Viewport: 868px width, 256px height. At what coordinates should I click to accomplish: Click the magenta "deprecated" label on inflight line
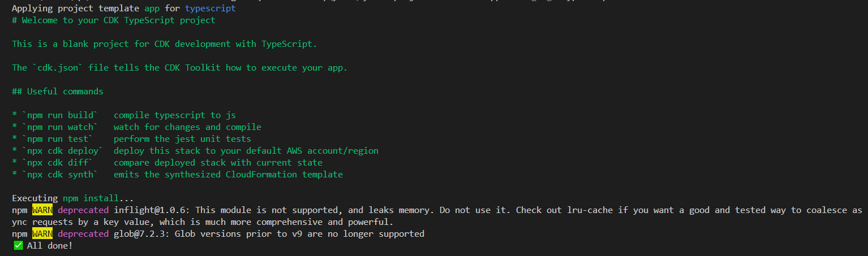click(x=83, y=210)
